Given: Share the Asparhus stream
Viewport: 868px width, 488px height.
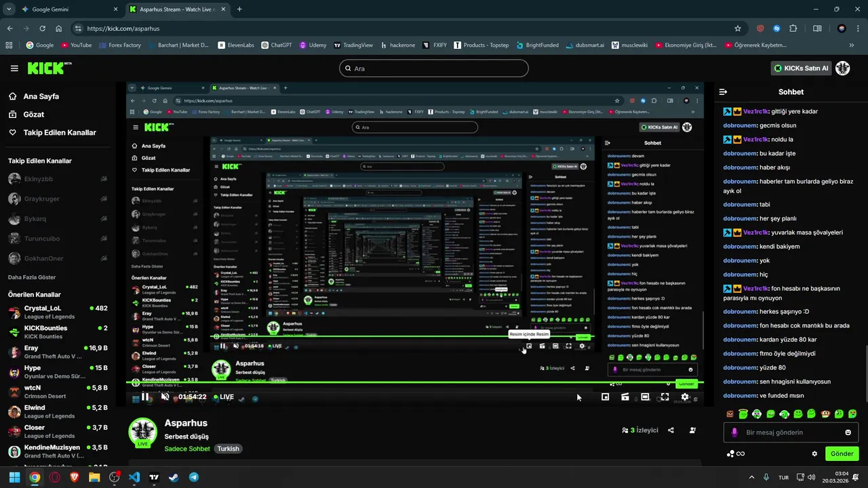Looking at the screenshot, I should click(x=671, y=430).
